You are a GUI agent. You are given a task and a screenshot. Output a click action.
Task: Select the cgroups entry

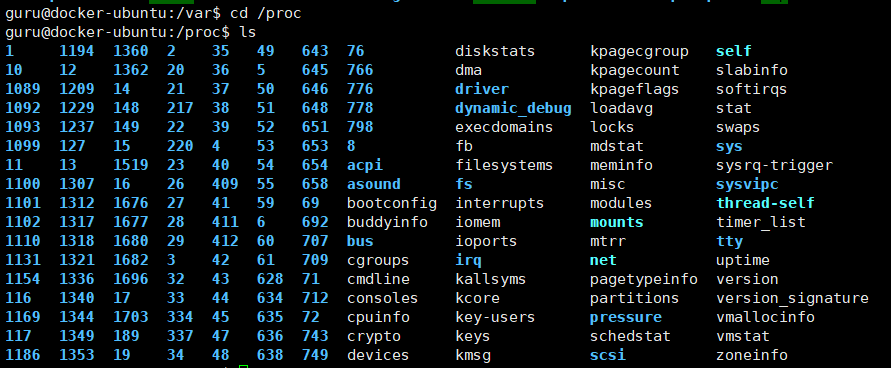pos(378,261)
